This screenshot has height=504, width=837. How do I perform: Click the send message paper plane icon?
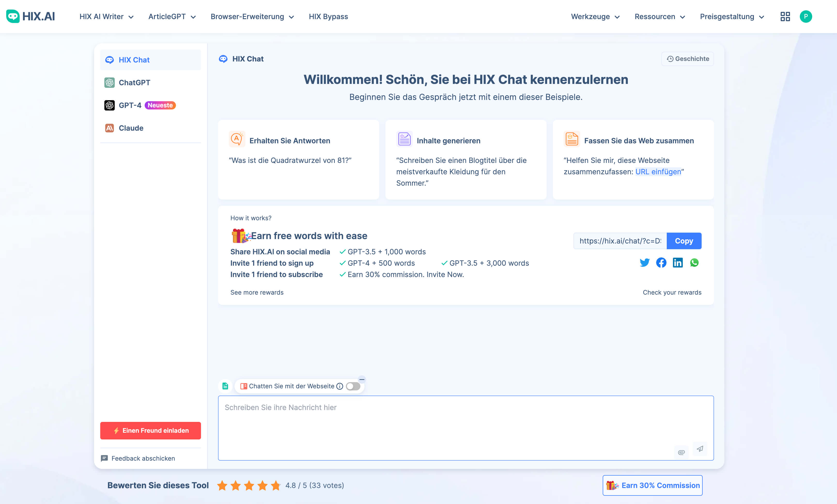point(700,449)
